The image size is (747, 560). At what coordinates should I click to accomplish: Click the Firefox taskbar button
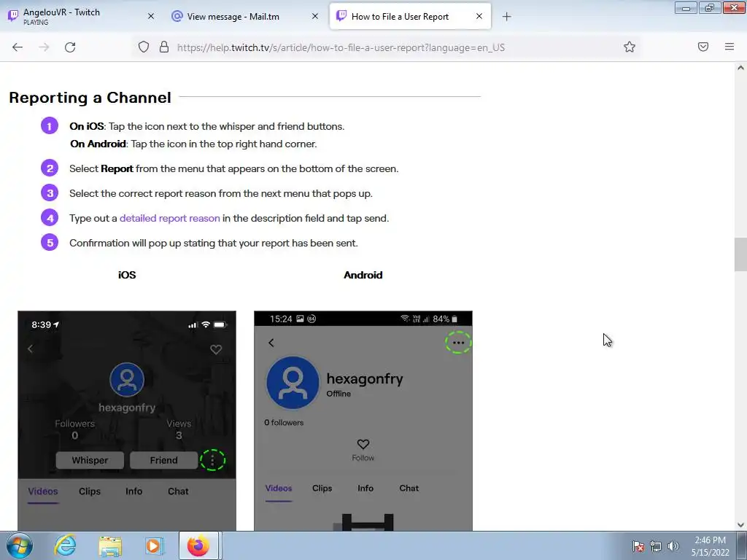click(198, 545)
